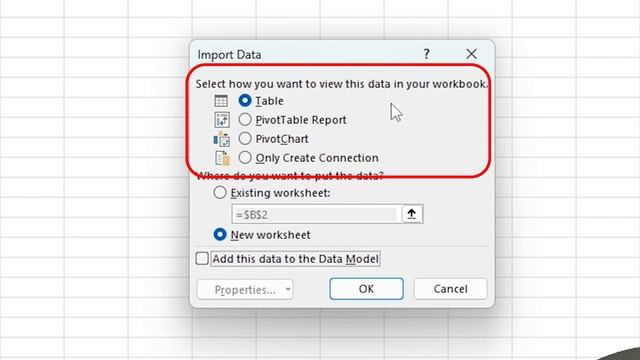Click the Import Data dialog title
This screenshot has width=640, height=360.
pos(229,55)
